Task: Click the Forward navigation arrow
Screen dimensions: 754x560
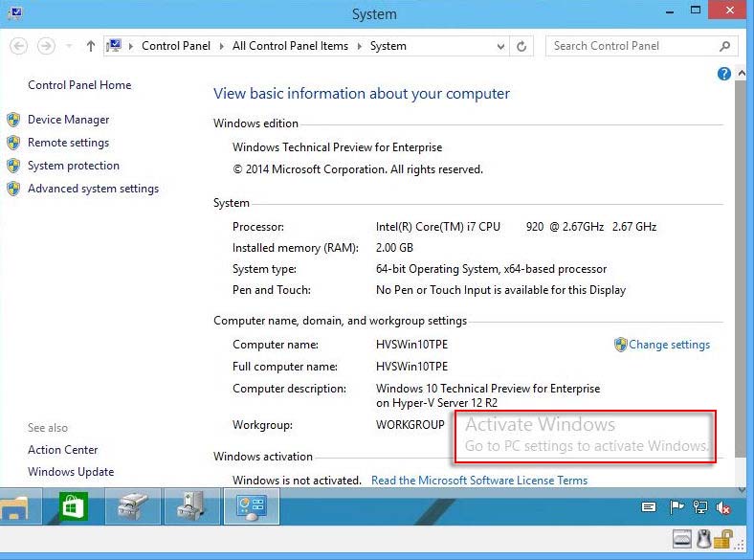Action: 46,46
